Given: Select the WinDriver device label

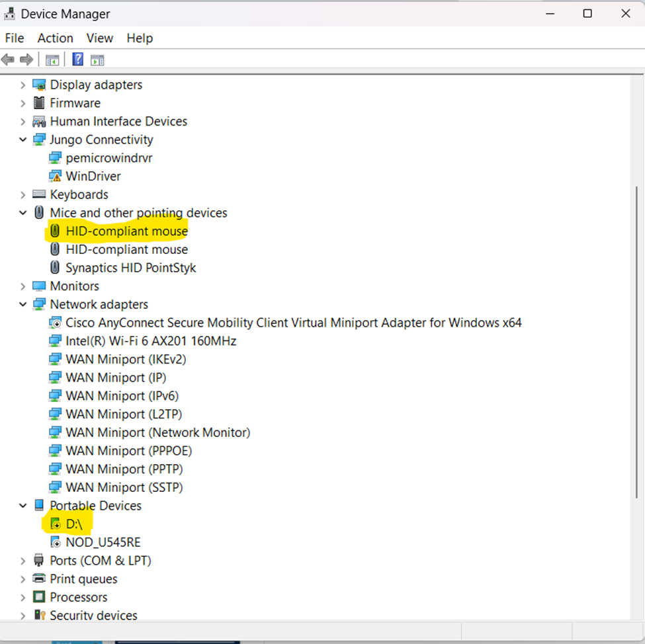Looking at the screenshot, I should [x=93, y=177].
